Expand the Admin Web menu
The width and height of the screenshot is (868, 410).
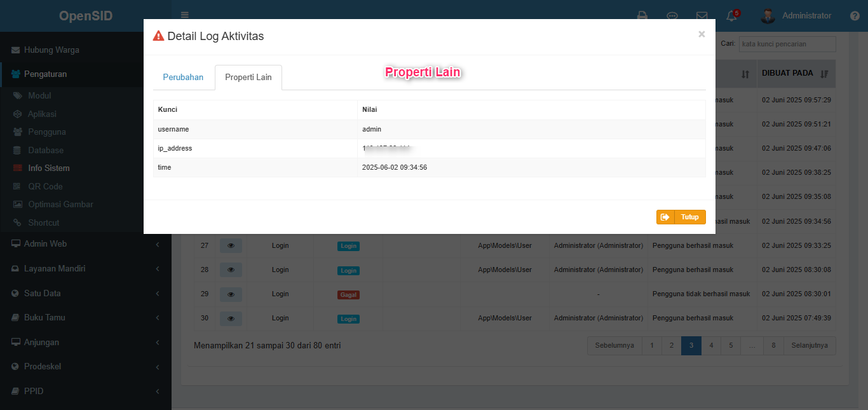click(86, 244)
